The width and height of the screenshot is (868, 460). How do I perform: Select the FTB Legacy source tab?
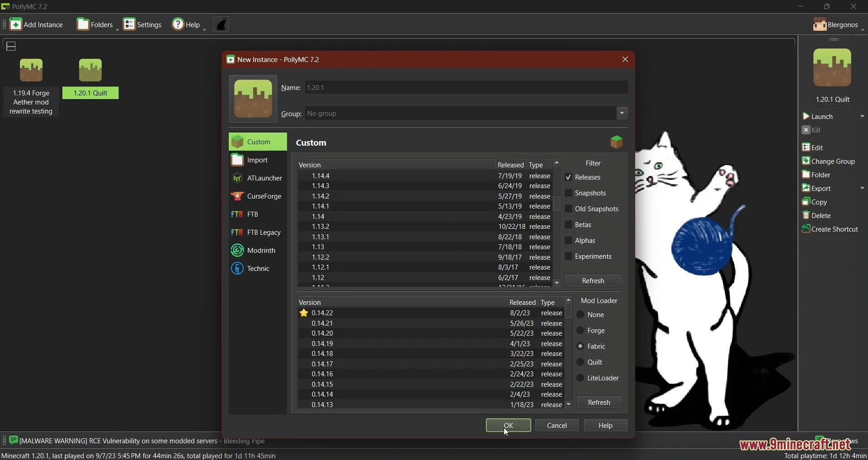tap(258, 233)
